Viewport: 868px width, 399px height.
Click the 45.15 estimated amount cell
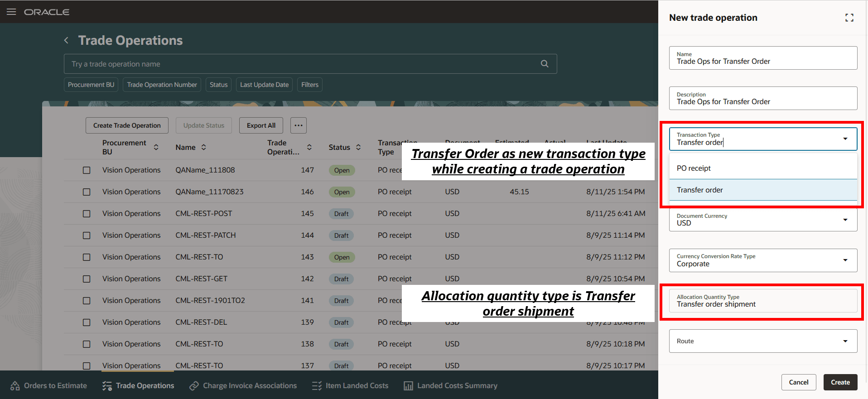click(x=519, y=192)
